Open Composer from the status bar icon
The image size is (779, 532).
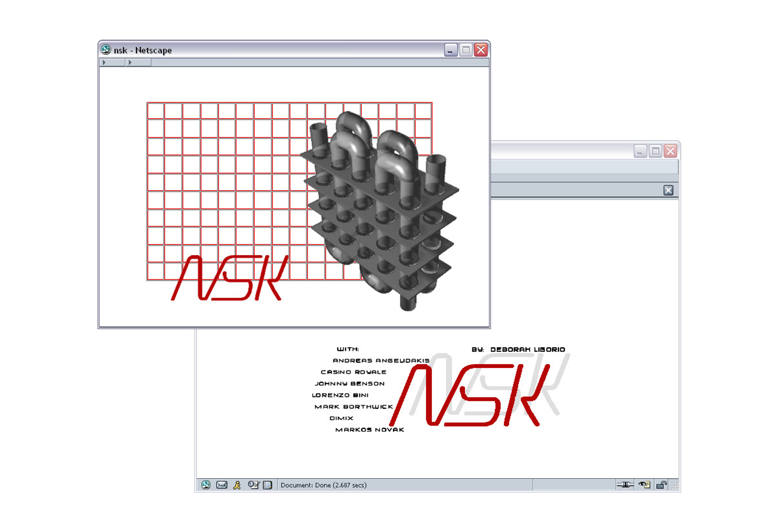tap(253, 485)
